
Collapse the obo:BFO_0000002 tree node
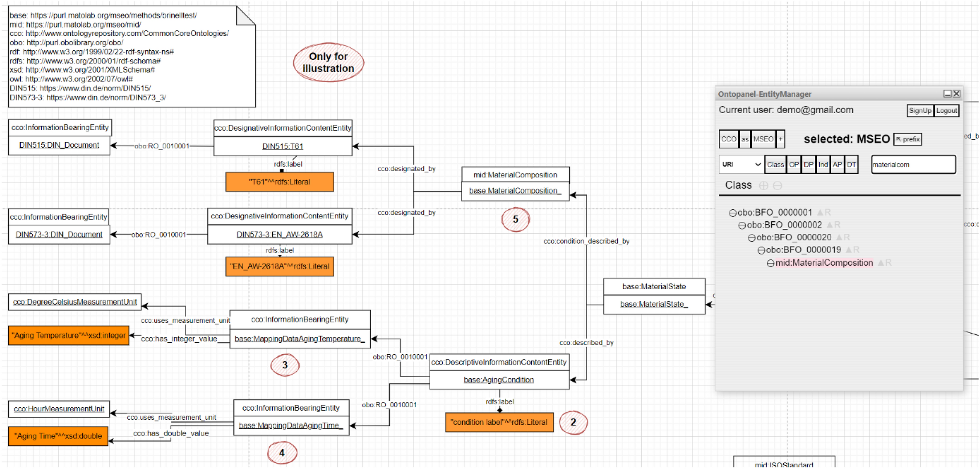[742, 225]
